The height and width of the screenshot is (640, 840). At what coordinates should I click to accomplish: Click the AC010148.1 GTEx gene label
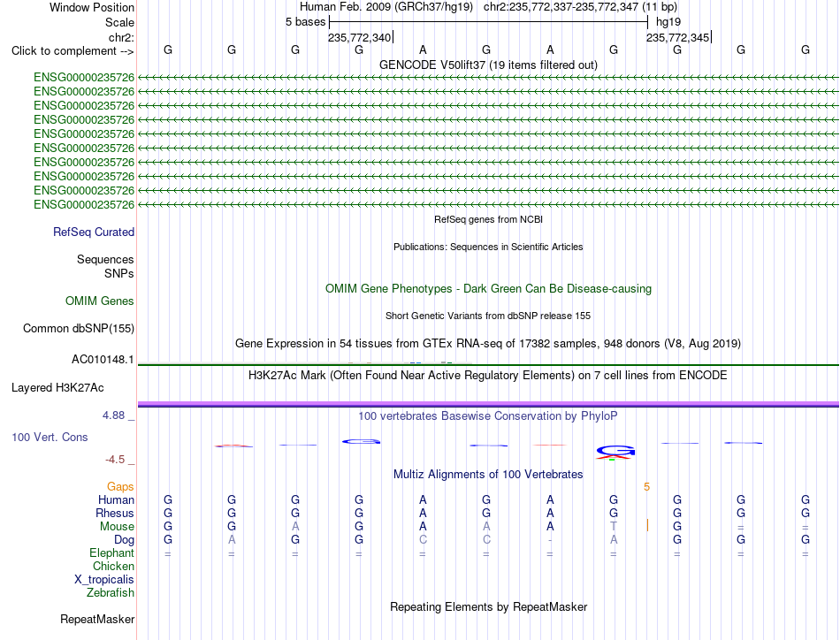(103, 360)
